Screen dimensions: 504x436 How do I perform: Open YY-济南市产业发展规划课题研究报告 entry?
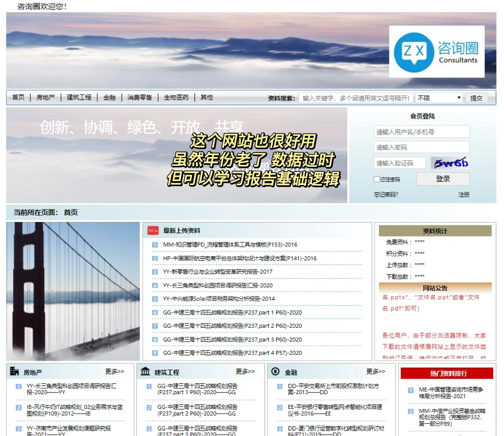pos(68,431)
